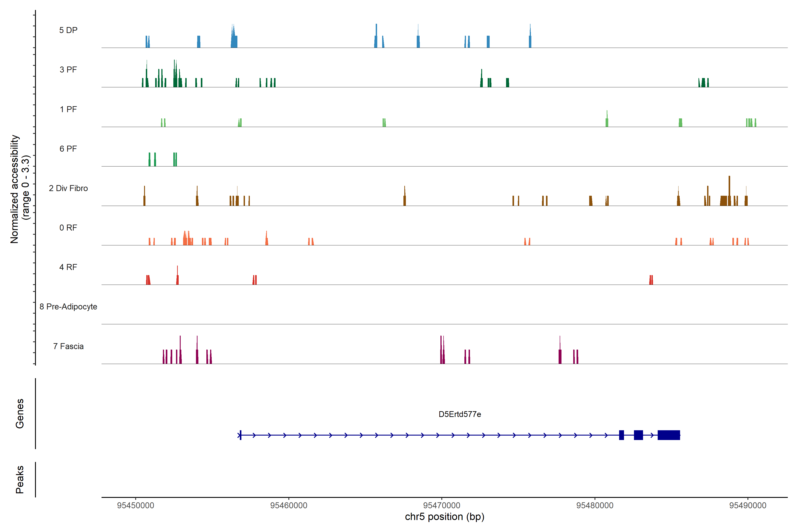
Task: Select the 6 PF track label
Action: tap(68, 149)
